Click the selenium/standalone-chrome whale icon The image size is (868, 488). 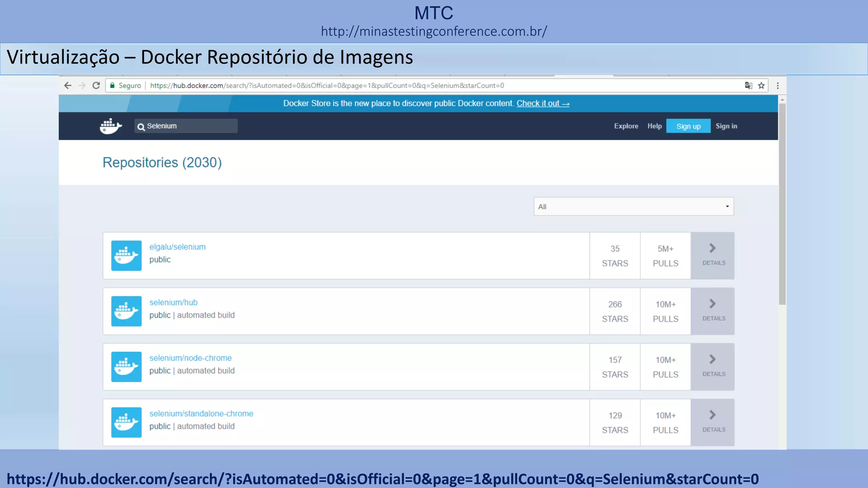click(x=126, y=422)
